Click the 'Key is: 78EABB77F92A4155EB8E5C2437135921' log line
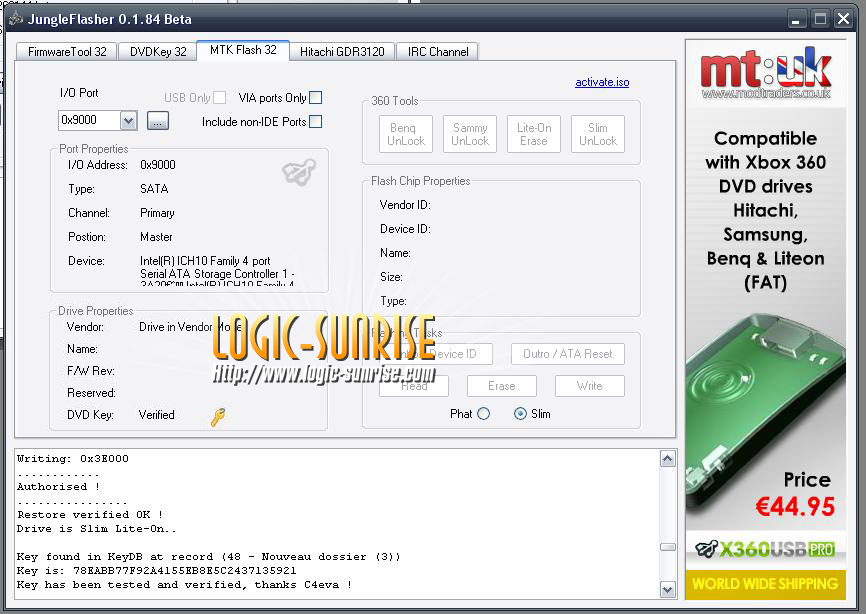The width and height of the screenshot is (866, 614). pos(156,570)
